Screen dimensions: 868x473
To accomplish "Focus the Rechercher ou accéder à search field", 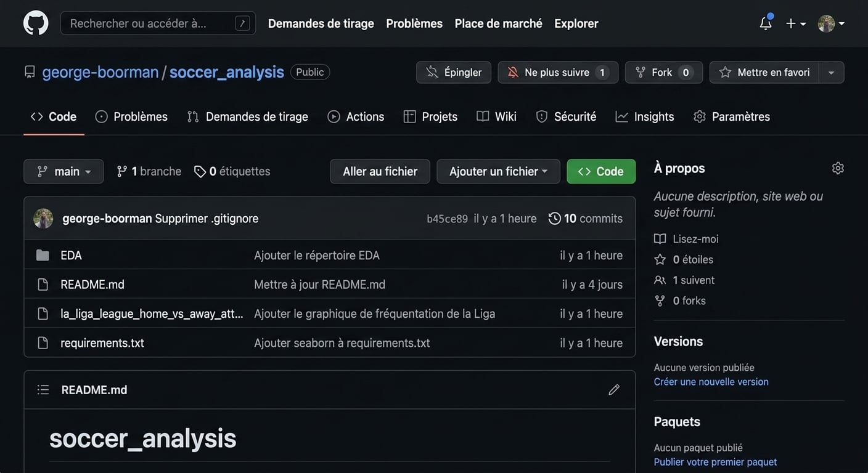I will 158,23.
